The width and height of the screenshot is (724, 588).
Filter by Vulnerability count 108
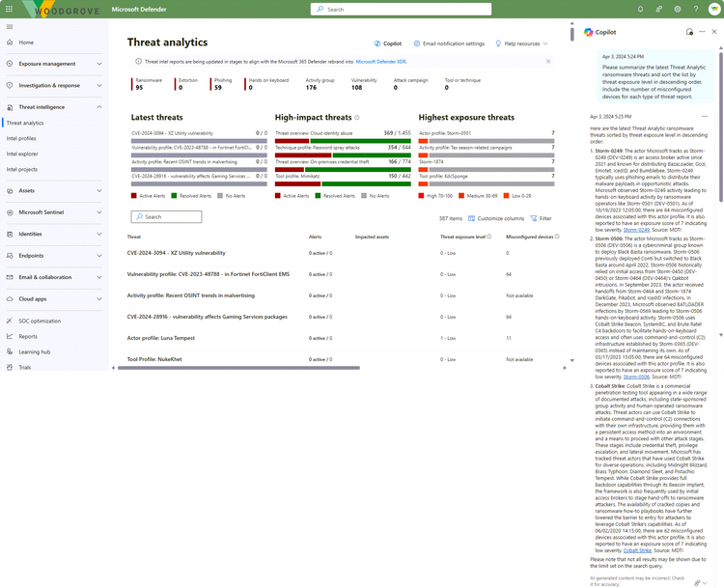click(x=364, y=84)
